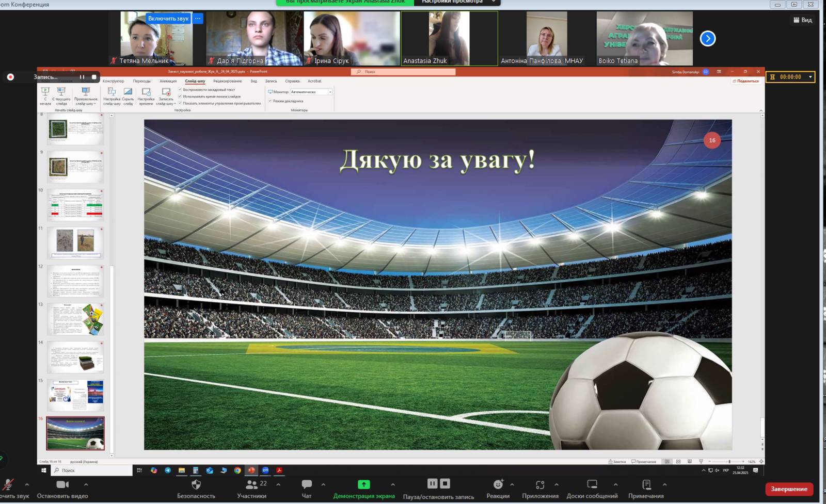
Task: Open the custom slideshow icon
Action: tap(86, 91)
